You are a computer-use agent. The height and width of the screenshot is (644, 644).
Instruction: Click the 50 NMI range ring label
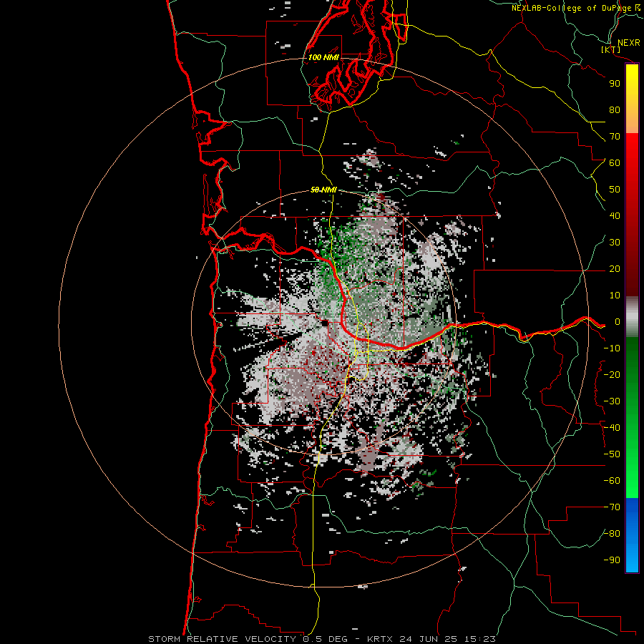[x=323, y=190]
